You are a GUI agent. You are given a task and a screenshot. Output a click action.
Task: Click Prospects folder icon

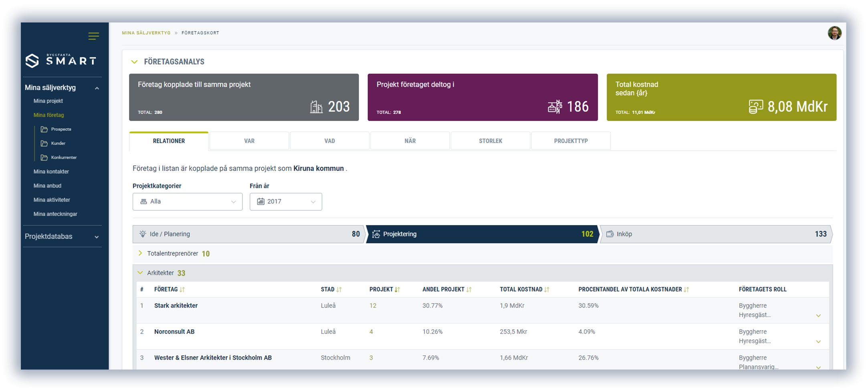click(x=44, y=129)
